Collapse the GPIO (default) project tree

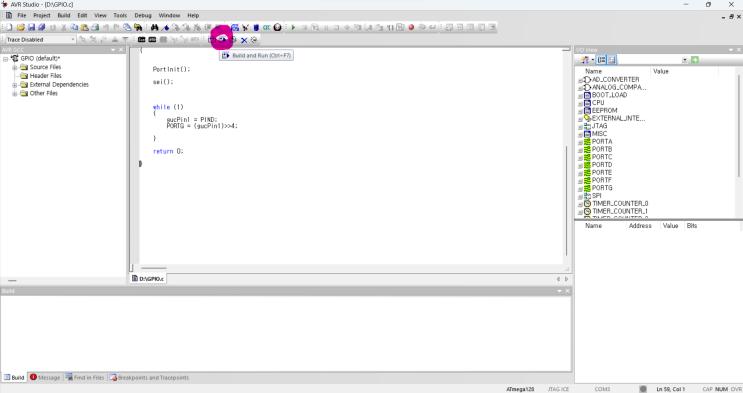6,59
